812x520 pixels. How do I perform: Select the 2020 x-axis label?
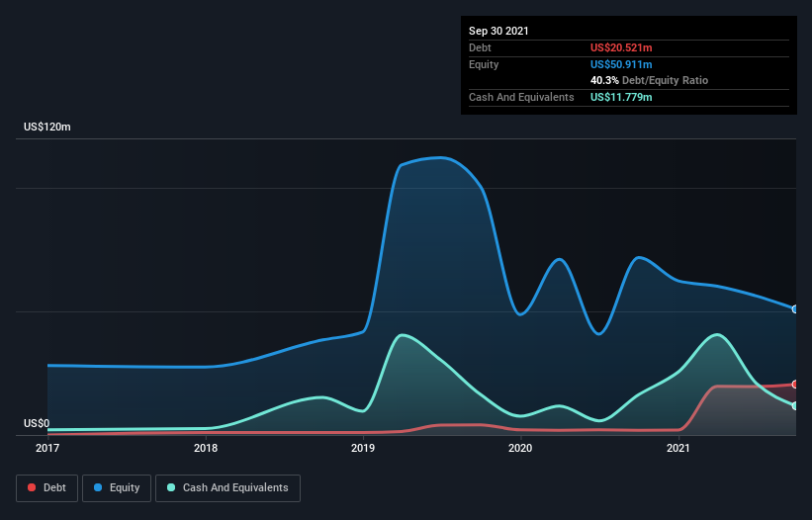click(520, 448)
